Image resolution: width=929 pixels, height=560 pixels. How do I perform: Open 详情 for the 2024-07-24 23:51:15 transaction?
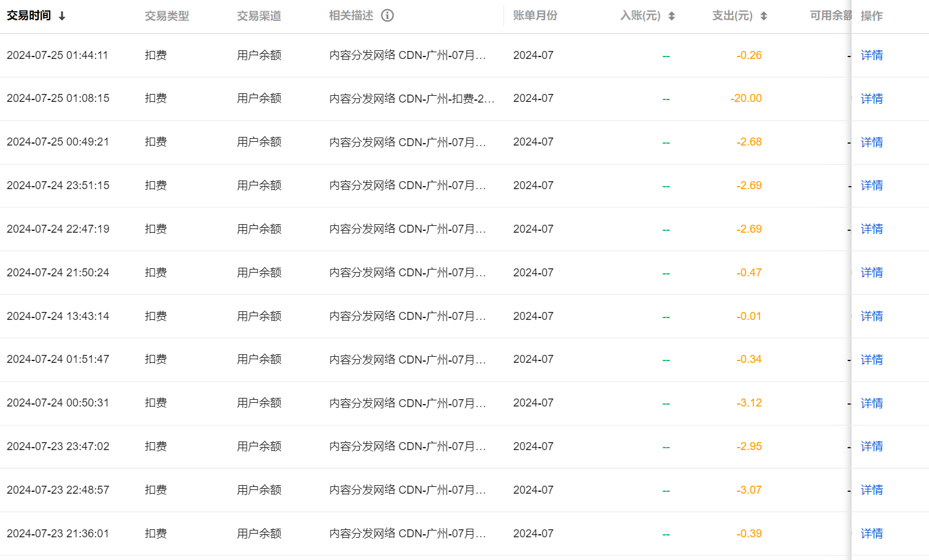[x=872, y=185]
